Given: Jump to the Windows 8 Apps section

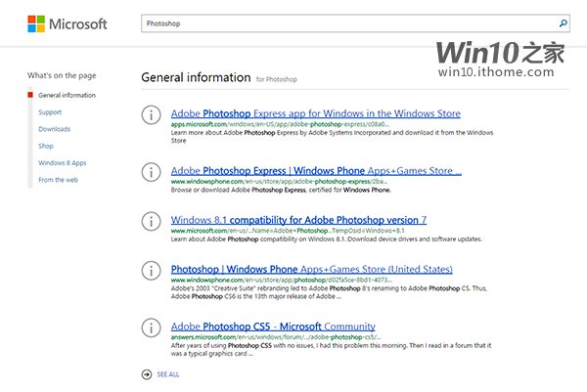Looking at the screenshot, I should pos(63,162).
